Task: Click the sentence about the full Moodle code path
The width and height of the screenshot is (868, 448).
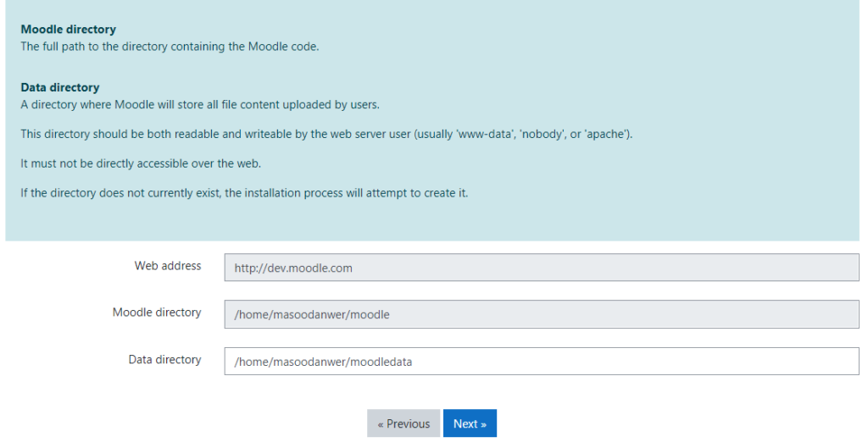Action: [x=170, y=47]
